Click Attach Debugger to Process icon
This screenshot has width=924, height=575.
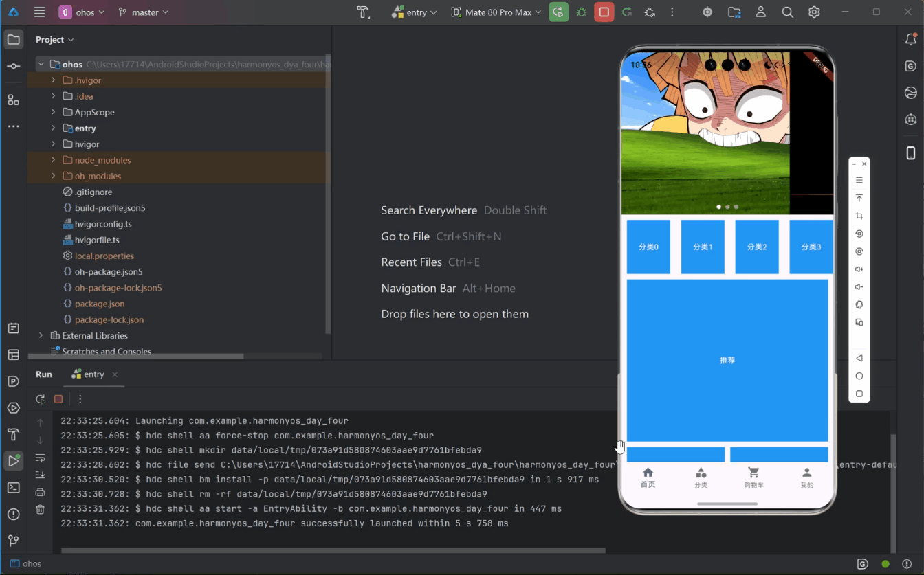click(x=650, y=12)
